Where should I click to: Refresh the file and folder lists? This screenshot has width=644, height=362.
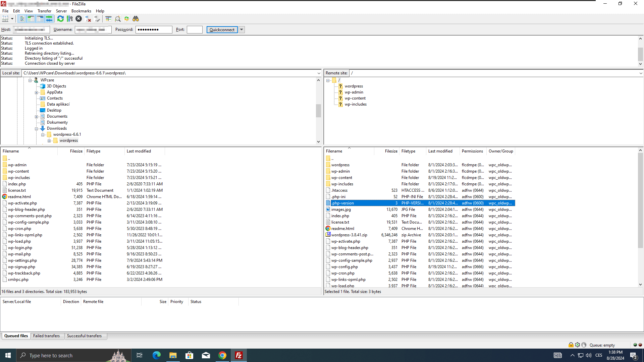[x=60, y=19]
